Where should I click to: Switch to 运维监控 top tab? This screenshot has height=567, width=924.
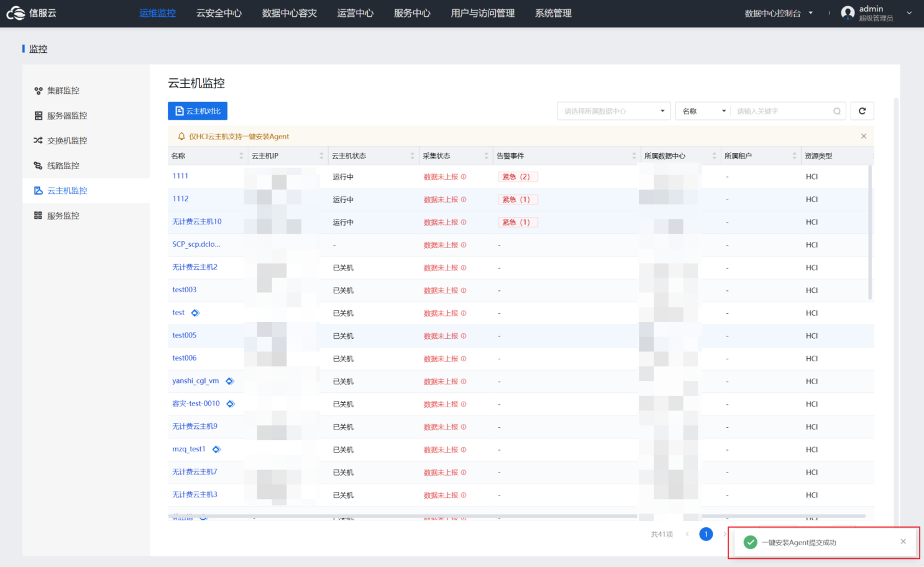point(157,13)
